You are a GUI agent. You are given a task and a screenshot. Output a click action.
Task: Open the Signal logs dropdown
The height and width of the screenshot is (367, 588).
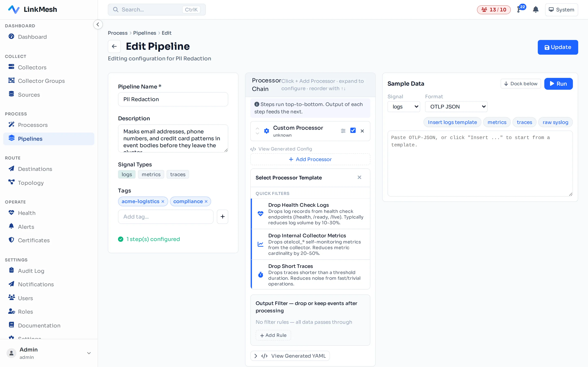(404, 107)
